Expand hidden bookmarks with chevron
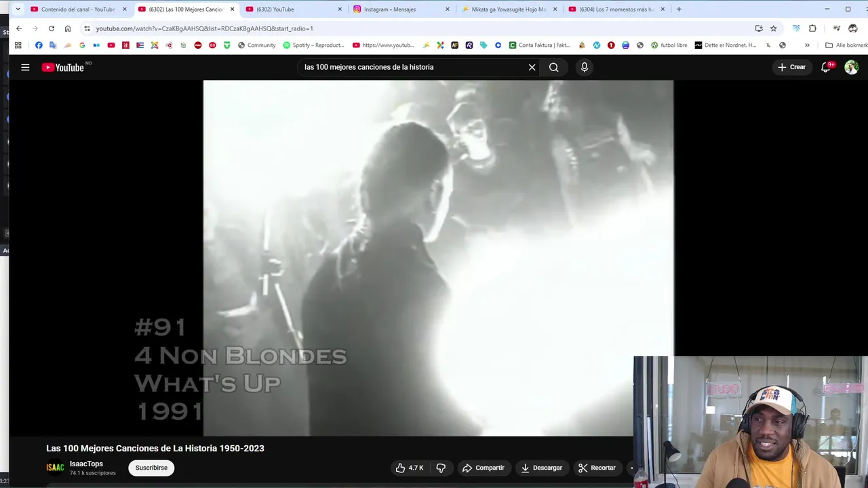Viewport: 868px width, 488px height. [807, 45]
